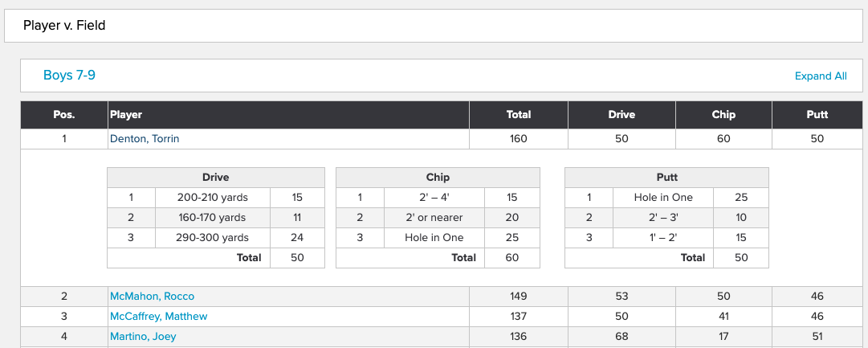Select the Player v. Field title bar
Image resolution: width=868 pixels, height=348 pixels.
[x=434, y=26]
